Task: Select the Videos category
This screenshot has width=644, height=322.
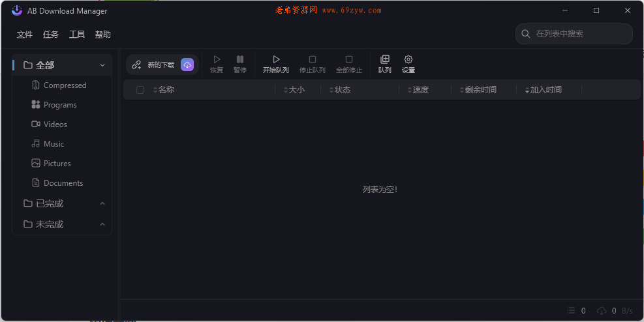Action: coord(62,124)
